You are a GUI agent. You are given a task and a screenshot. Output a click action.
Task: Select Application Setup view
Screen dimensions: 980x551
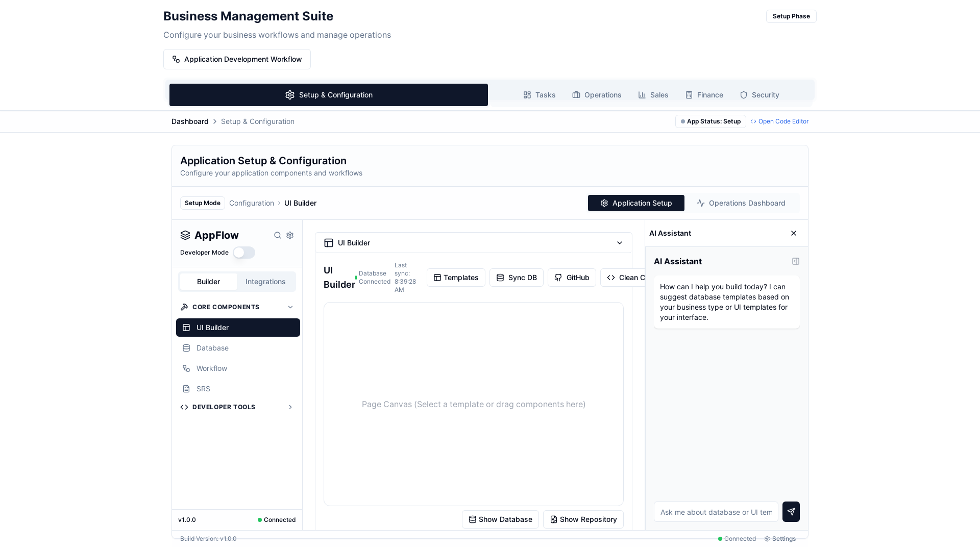click(x=636, y=203)
